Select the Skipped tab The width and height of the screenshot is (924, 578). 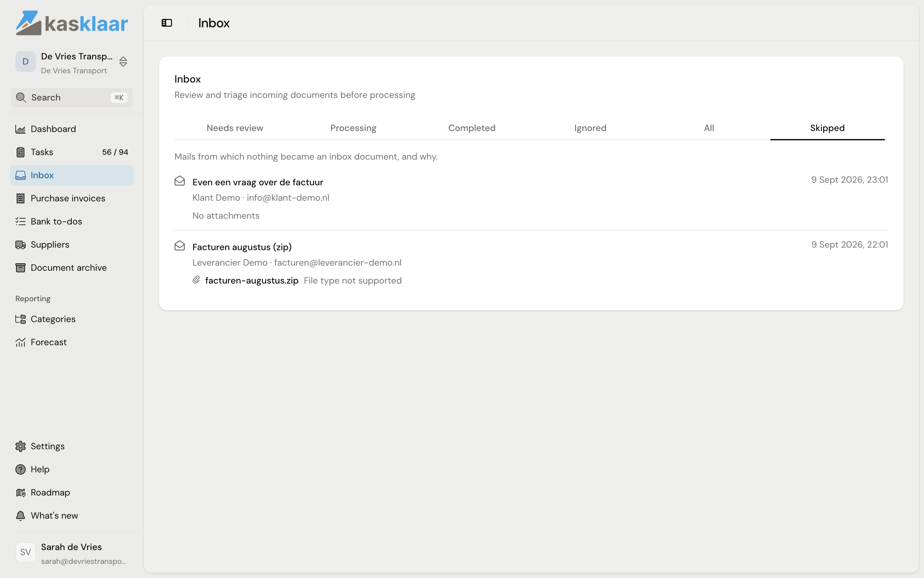(827, 128)
